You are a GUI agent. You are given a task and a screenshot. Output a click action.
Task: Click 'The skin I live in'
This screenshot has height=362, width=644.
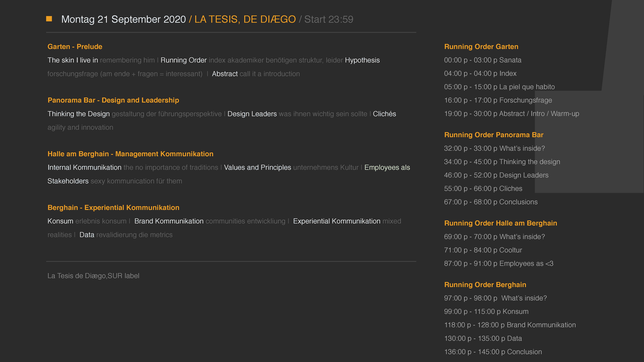click(x=73, y=60)
